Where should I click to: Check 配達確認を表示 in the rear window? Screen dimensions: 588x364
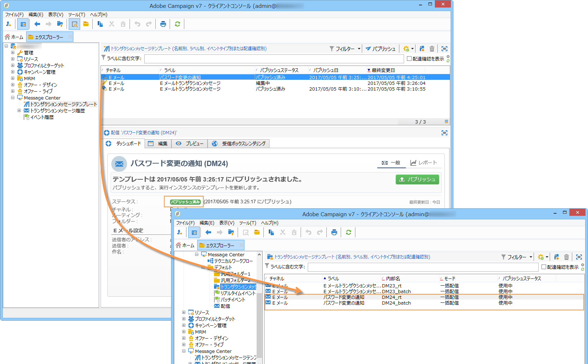409,59
